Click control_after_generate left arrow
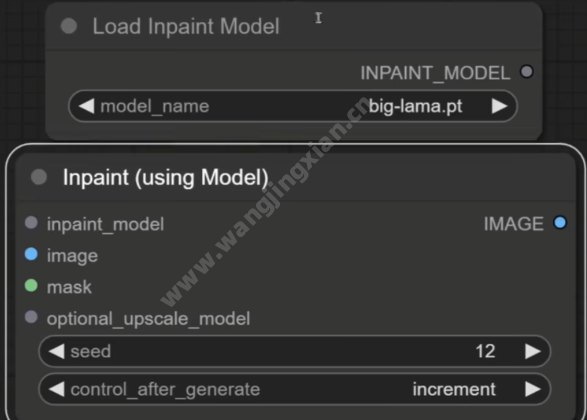Image resolution: width=587 pixels, height=420 pixels. (57, 389)
